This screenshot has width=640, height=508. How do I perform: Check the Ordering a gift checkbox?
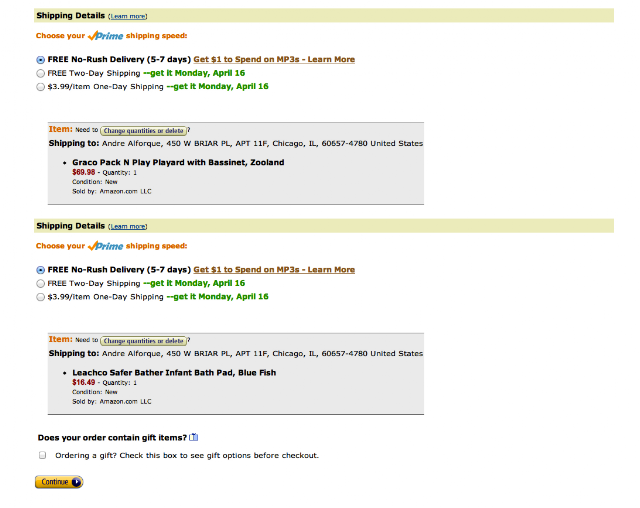coord(42,455)
